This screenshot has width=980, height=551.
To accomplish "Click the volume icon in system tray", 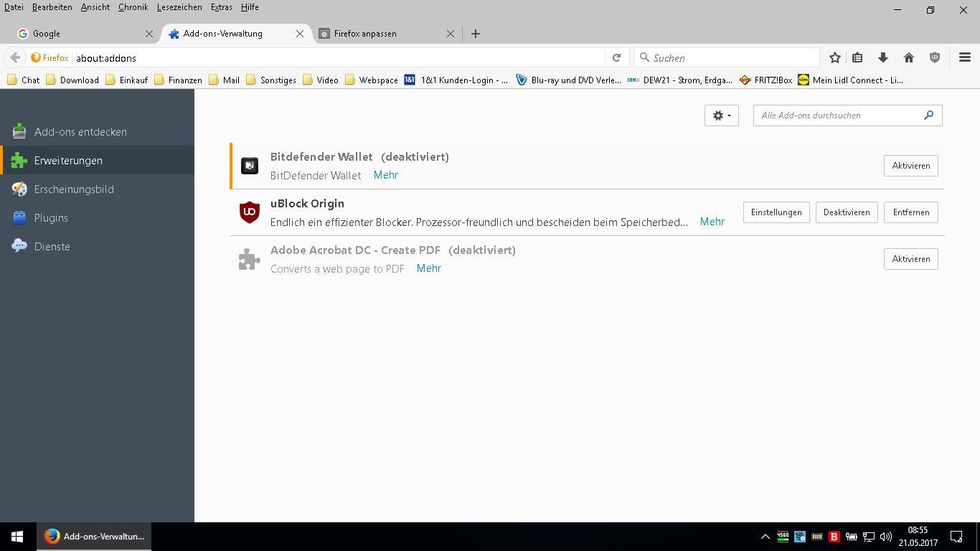I will [885, 537].
